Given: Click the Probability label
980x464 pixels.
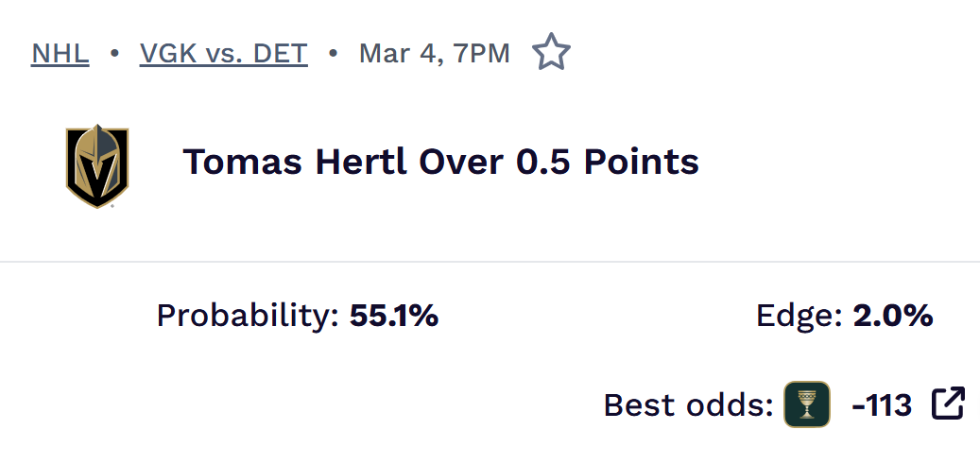Looking at the screenshot, I should coord(247,316).
